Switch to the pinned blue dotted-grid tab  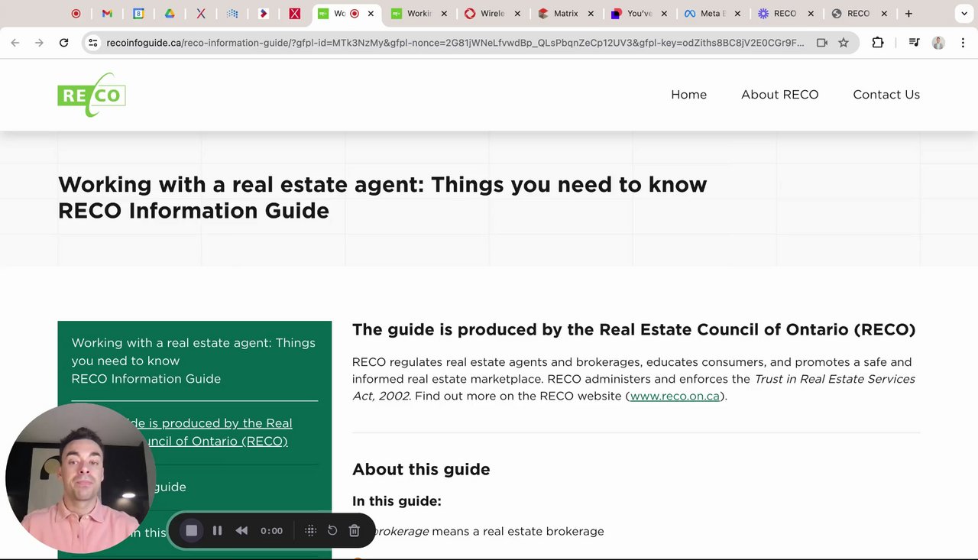[232, 13]
